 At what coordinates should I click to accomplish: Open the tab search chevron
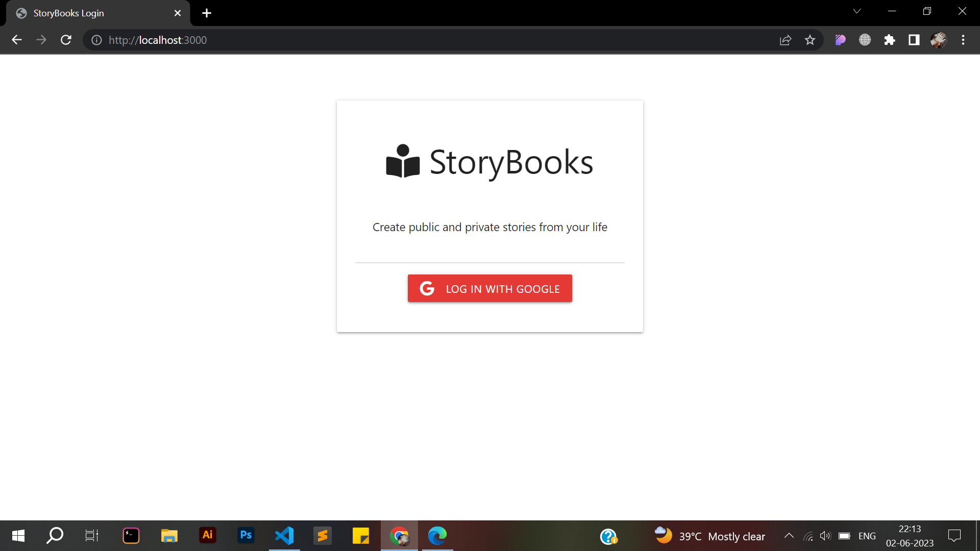pyautogui.click(x=857, y=11)
